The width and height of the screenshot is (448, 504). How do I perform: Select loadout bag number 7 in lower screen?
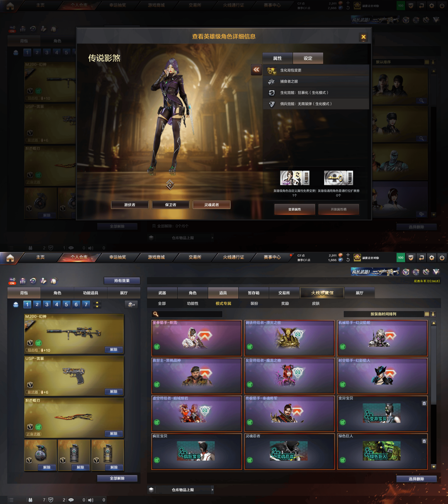(x=86, y=304)
